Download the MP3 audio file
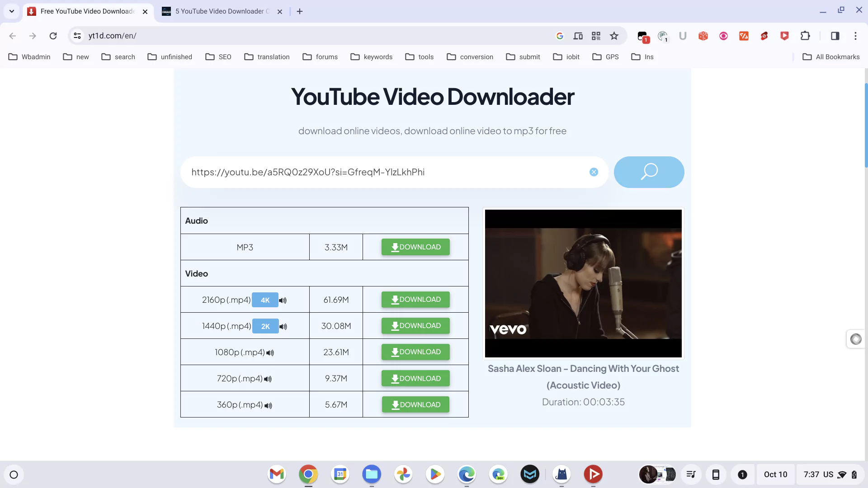868x488 pixels. click(x=415, y=247)
